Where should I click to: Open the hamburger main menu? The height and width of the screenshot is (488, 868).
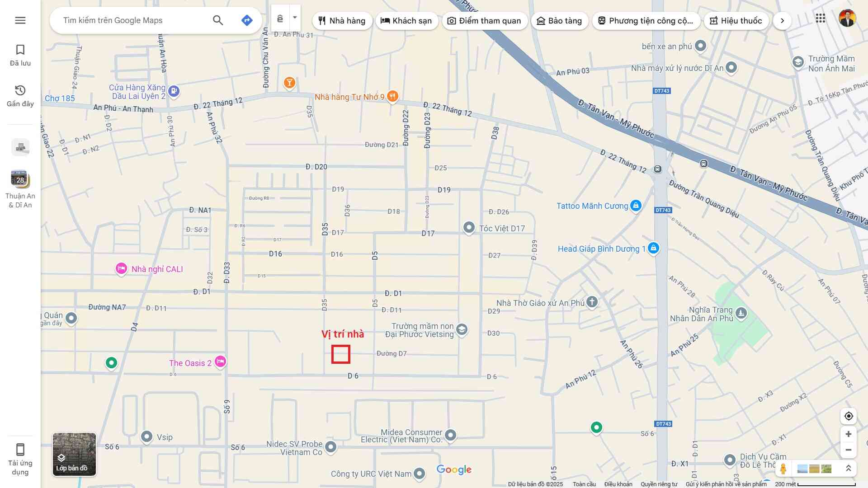click(x=20, y=20)
